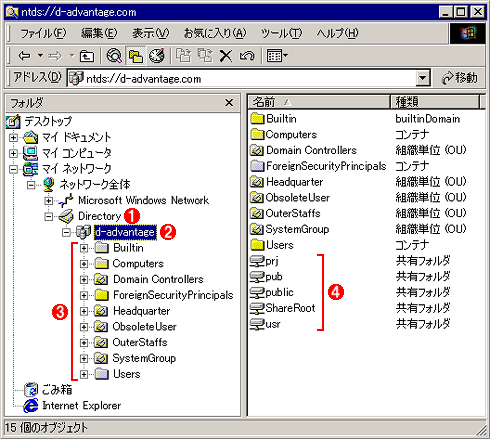Open the ツール(T) menu
Image resolution: width=490 pixels, height=439 pixels.
281,33
